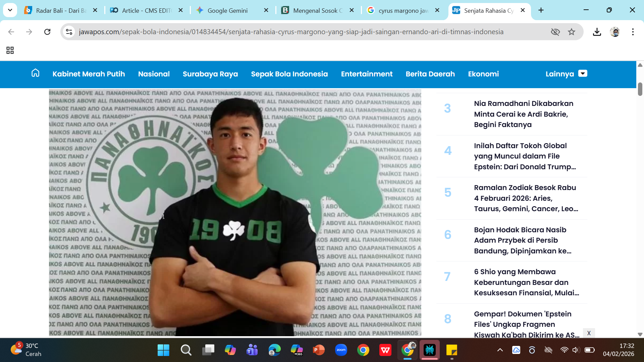The image size is (644, 362).
Task: Open the Sepak Bola Indonesia section
Action: (x=289, y=74)
